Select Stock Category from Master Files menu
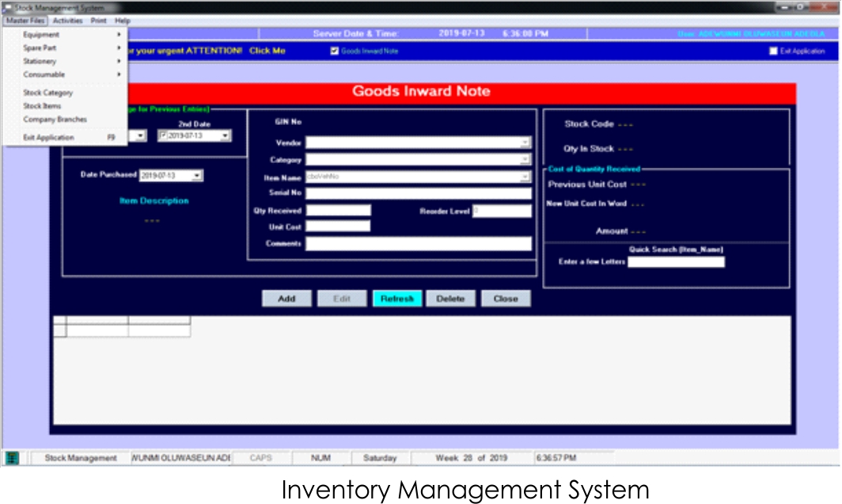The image size is (842, 504). [48, 93]
